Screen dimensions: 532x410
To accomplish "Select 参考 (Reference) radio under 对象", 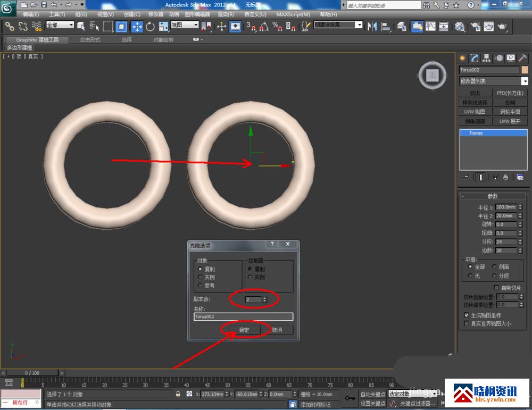I will pyautogui.click(x=200, y=285).
